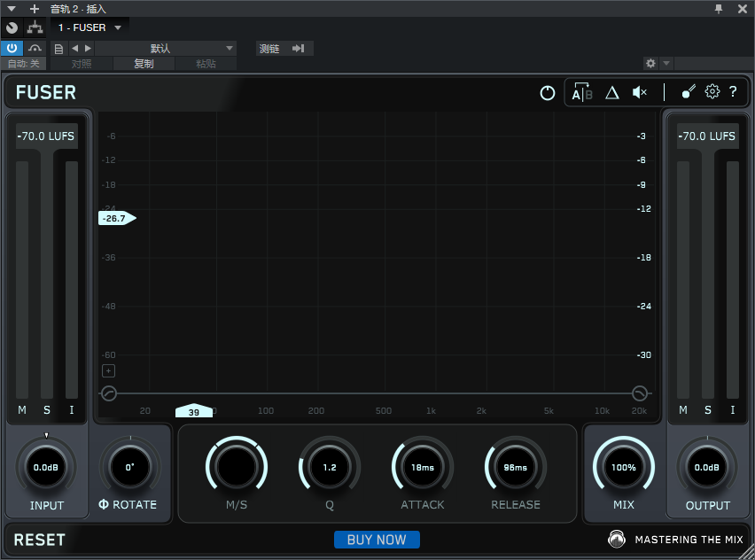This screenshot has height=560, width=755.
Task: Add a new band with the plus box
Action: click(x=108, y=370)
